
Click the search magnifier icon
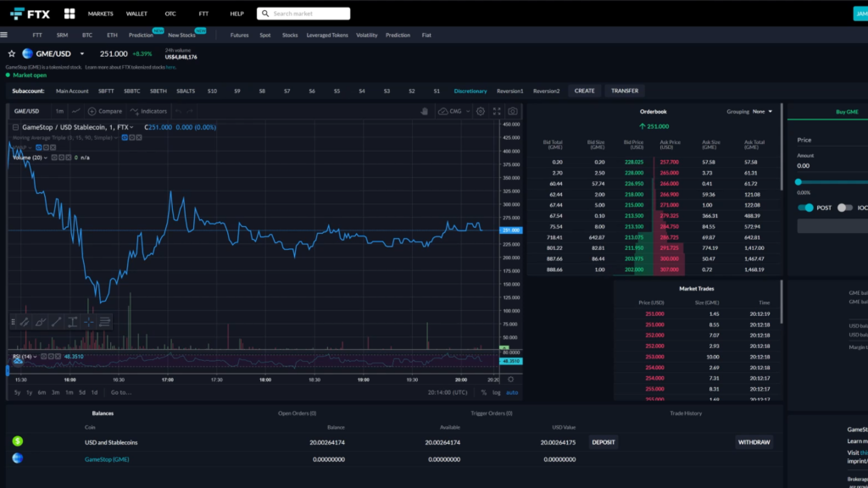265,14
